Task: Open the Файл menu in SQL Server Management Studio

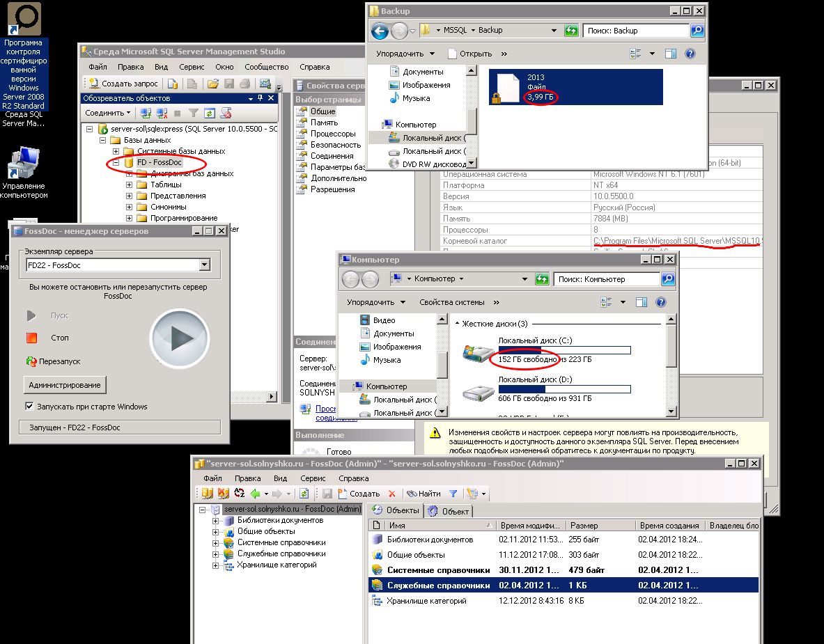Action: click(x=98, y=67)
